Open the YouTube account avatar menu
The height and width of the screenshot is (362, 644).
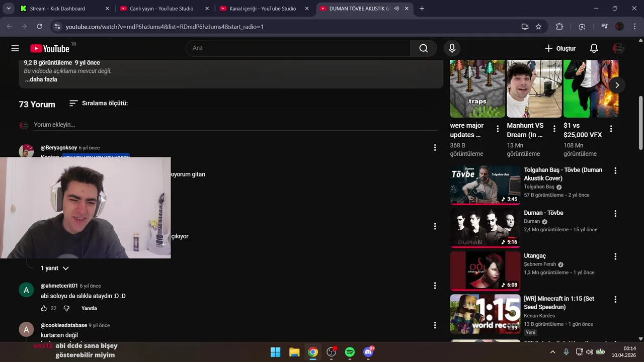[618, 48]
